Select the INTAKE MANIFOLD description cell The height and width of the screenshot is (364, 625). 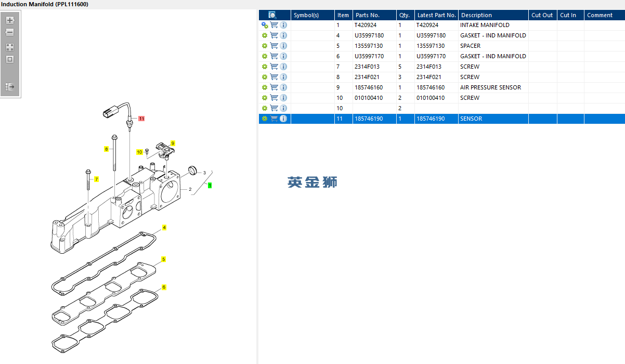tap(494, 25)
